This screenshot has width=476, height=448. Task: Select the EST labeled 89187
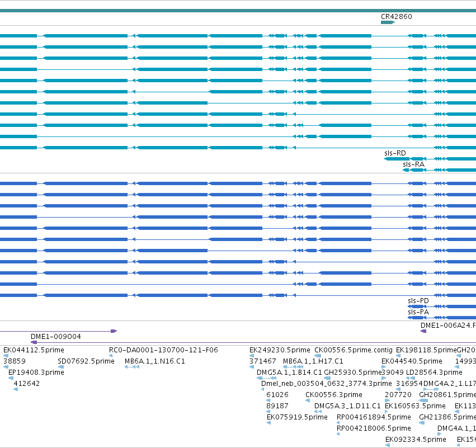(x=277, y=406)
